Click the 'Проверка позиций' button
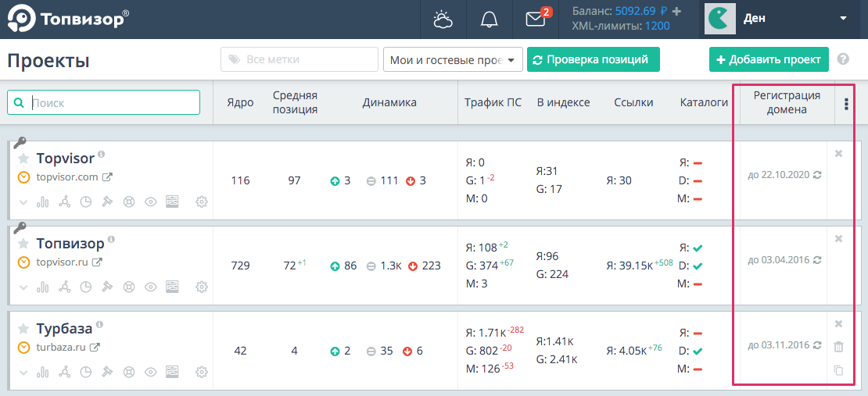Screen dimensions: 868x396 coord(593,59)
